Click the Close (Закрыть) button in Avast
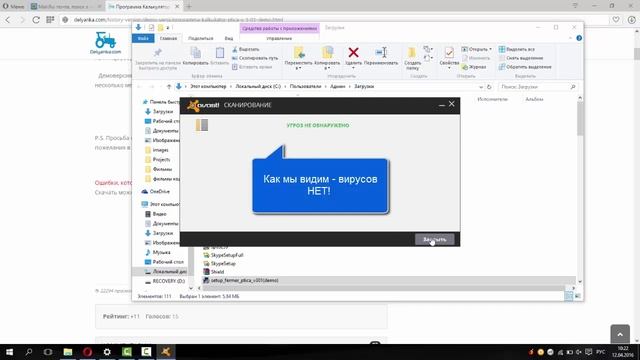 pyautogui.click(x=435, y=239)
